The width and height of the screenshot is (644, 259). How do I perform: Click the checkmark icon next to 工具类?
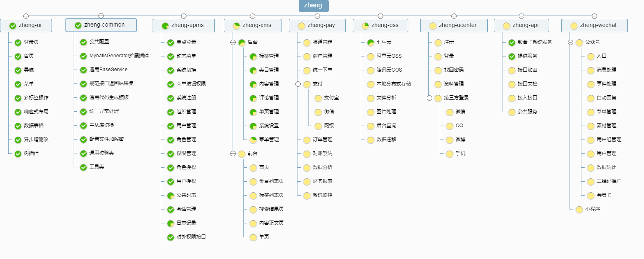[x=83, y=167]
